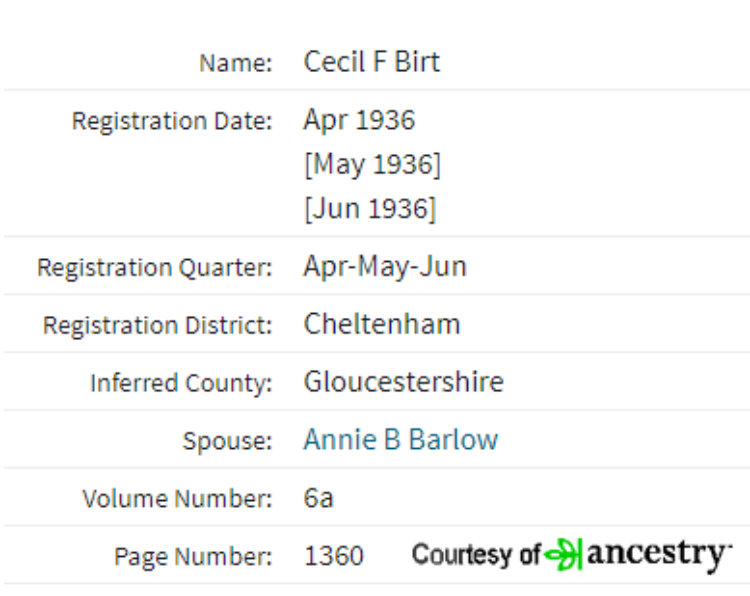Image resolution: width=750 pixels, height=596 pixels.
Task: Click the Apr 1936 registration date
Action: (359, 120)
